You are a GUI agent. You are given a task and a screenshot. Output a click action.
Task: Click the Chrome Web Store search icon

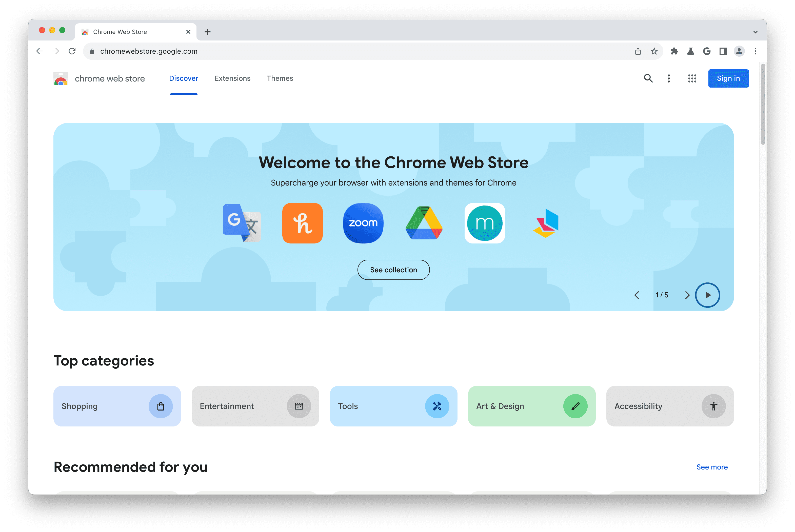648,78
